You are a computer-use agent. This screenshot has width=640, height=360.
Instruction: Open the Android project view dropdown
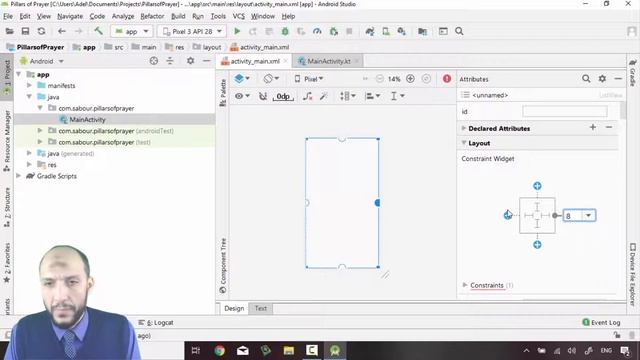click(41, 61)
